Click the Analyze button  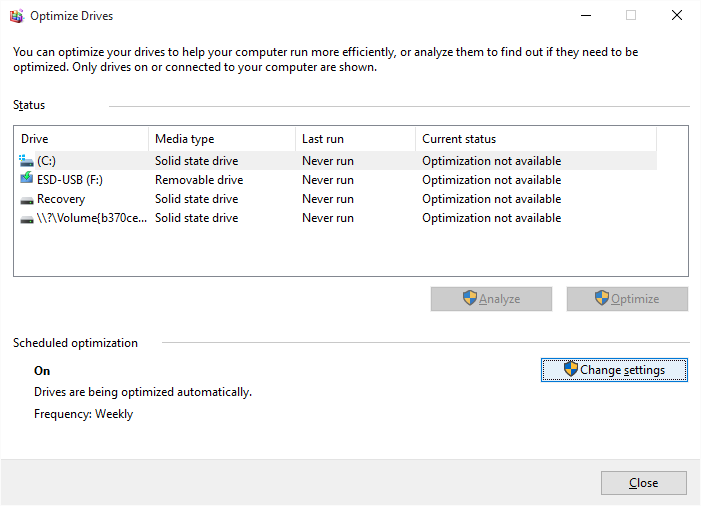491,299
